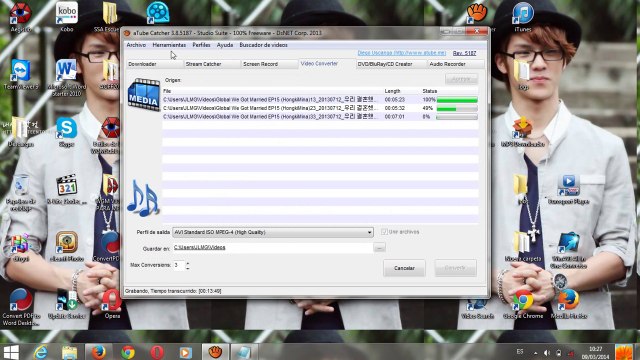The width and height of the screenshot is (640, 360).
Task: Open Internet Explorer from the taskbar
Action: pyautogui.click(x=40, y=352)
